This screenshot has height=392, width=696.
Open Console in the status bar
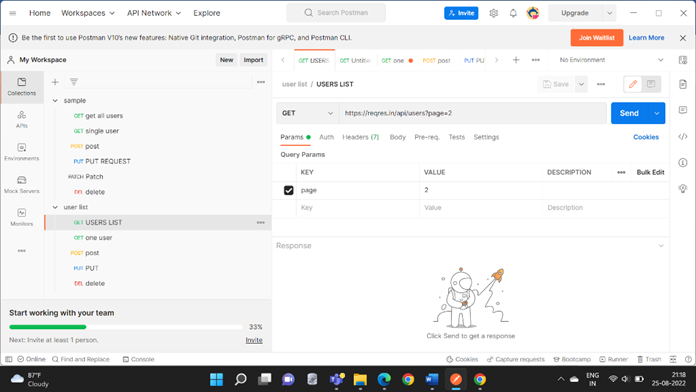138,359
